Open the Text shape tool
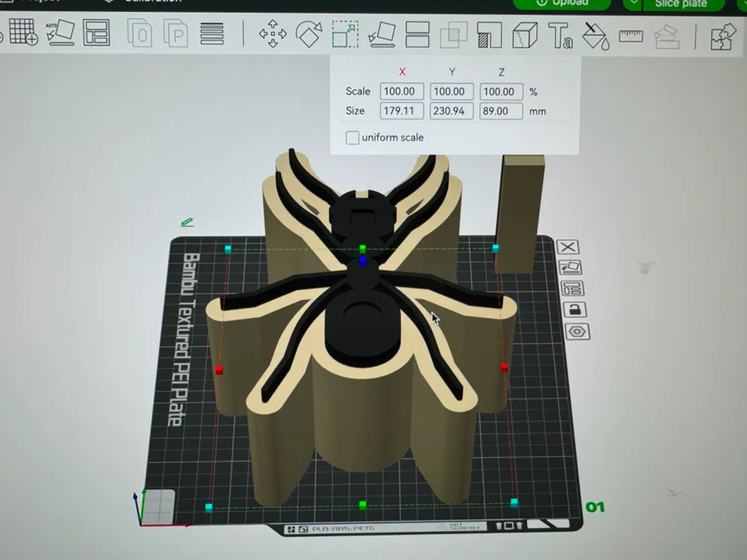This screenshot has height=560, width=747. coord(560,35)
